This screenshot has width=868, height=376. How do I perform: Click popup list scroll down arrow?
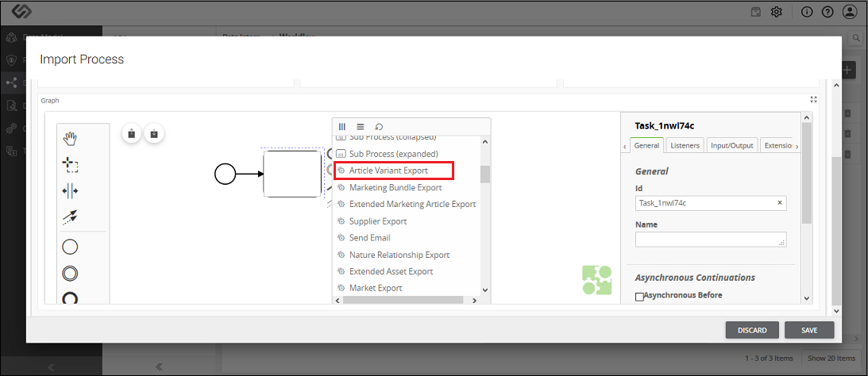tap(485, 290)
